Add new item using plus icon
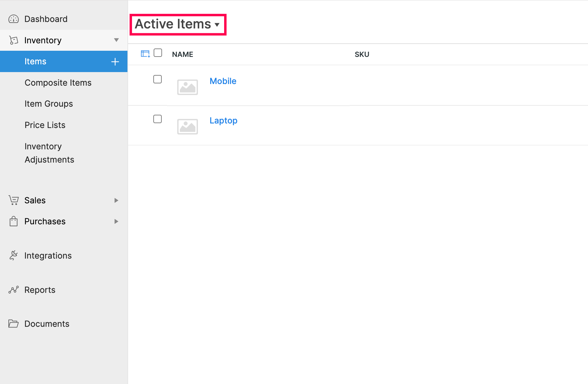Viewport: 588px width, 384px height. tap(115, 62)
